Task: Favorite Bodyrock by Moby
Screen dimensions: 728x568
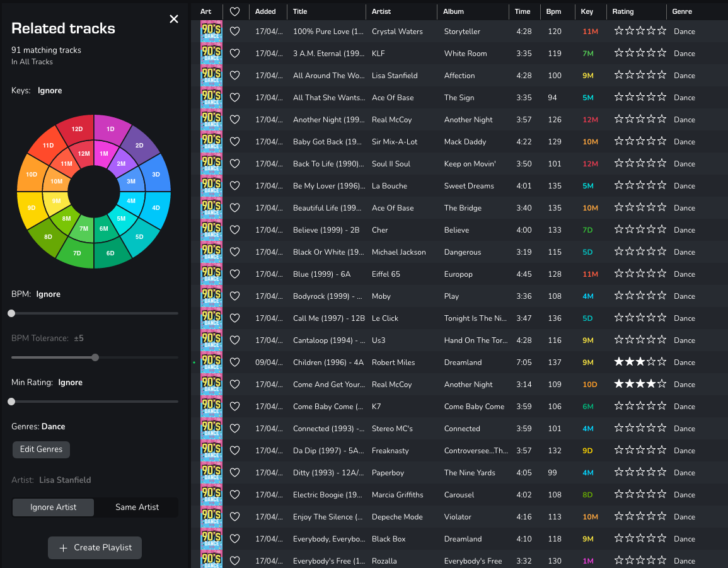Action: (x=235, y=296)
